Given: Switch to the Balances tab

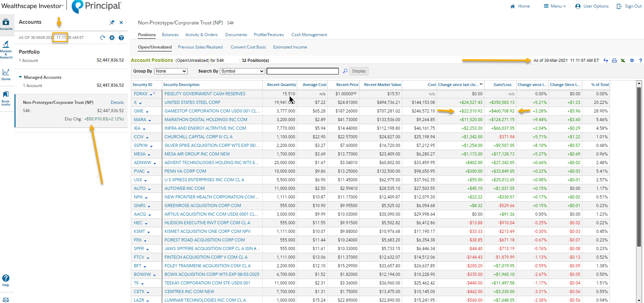Looking at the screenshot, I should [x=170, y=35].
